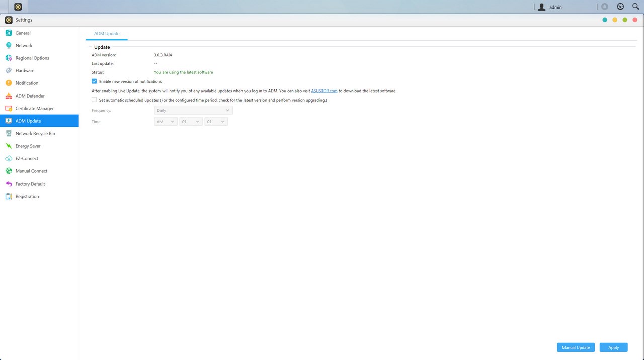
Task: Click the Apply button
Action: pyautogui.click(x=613, y=347)
